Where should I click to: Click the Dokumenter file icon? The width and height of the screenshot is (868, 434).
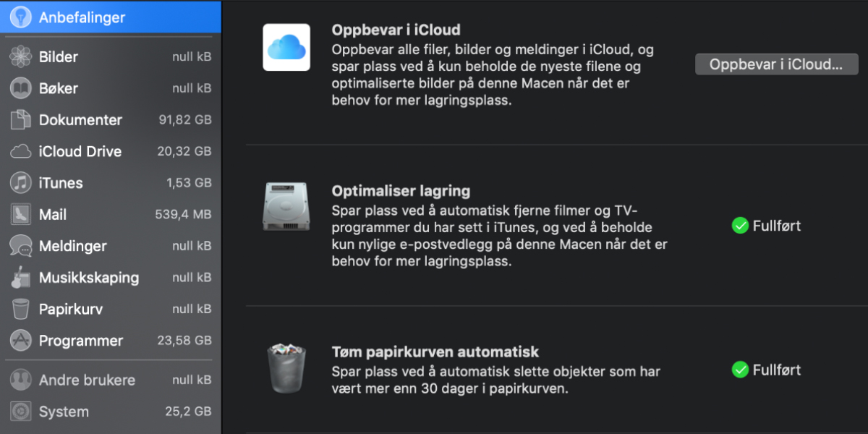pyautogui.click(x=20, y=120)
